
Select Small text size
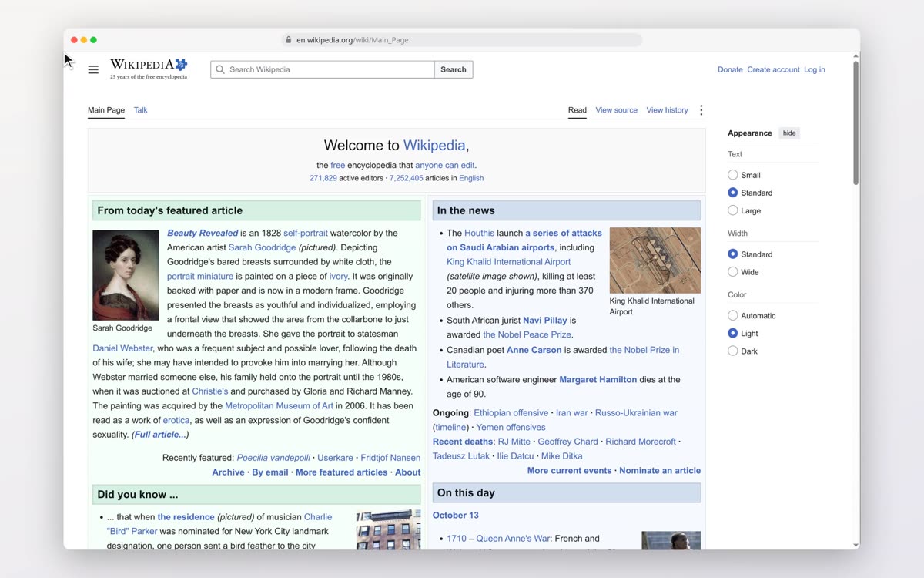[x=733, y=175]
